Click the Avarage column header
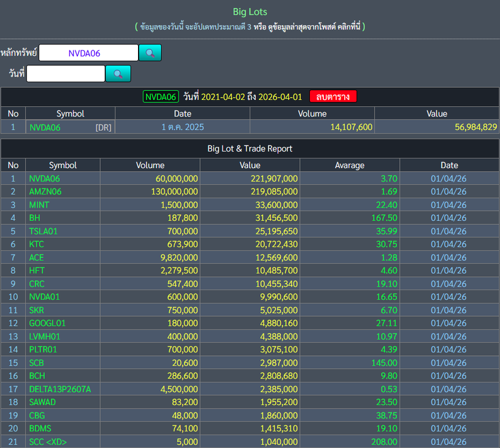 coord(350,165)
